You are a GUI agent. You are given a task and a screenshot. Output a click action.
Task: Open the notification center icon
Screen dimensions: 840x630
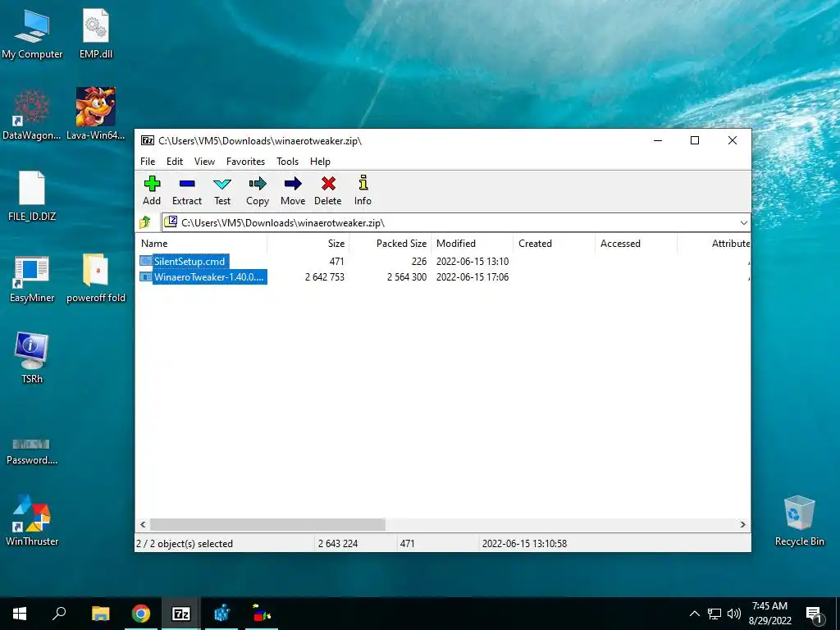pos(814,614)
